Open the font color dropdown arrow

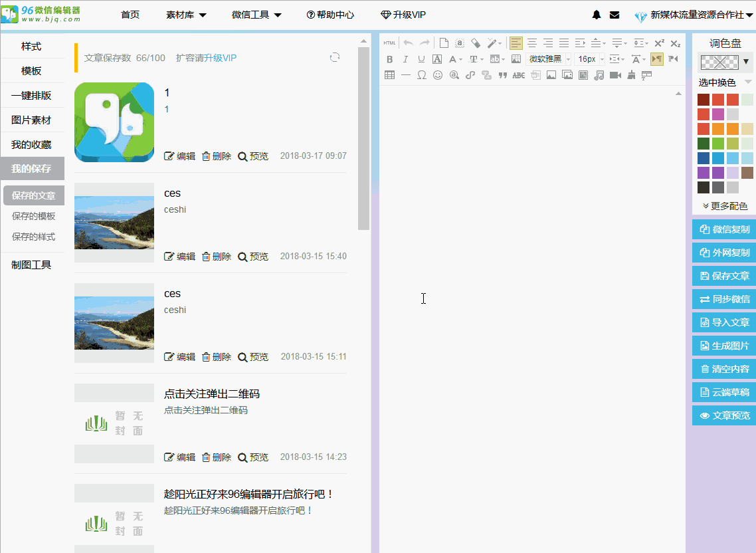pyautogui.click(x=461, y=59)
